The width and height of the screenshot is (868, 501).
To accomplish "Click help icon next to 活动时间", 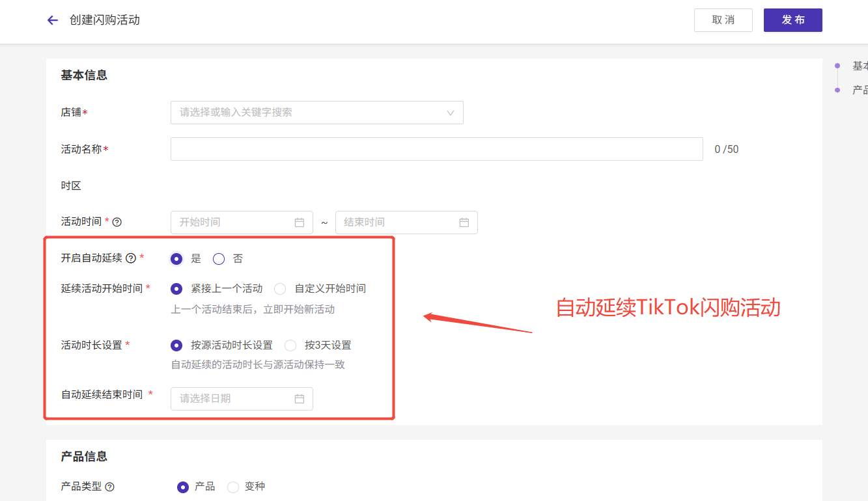I will pyautogui.click(x=117, y=223).
